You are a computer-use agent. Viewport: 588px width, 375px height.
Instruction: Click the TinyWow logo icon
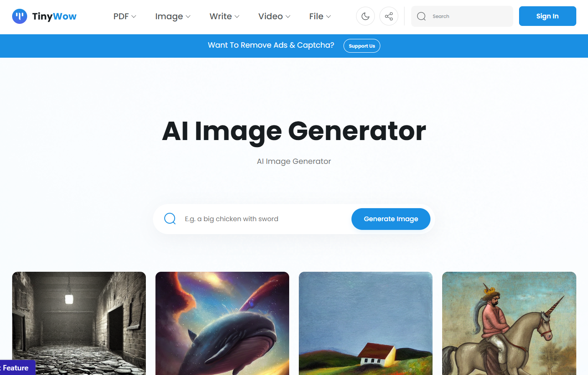[20, 16]
